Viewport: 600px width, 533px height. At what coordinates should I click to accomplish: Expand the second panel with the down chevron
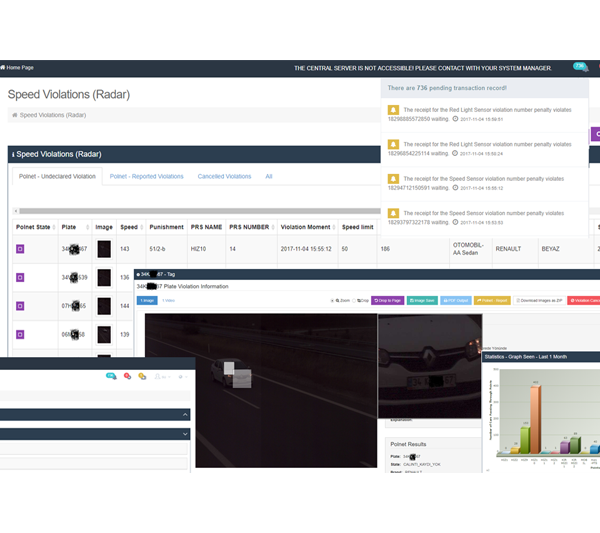(x=185, y=434)
